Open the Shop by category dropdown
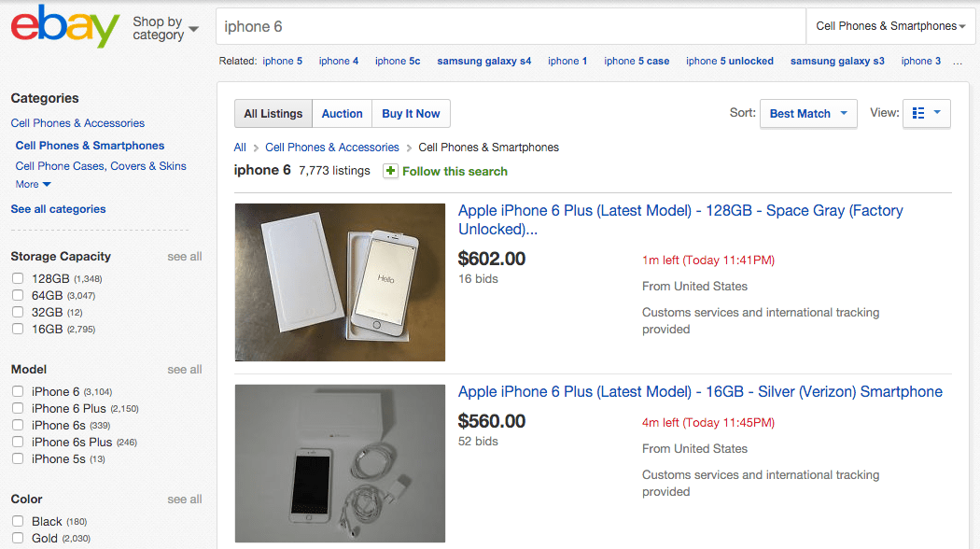The image size is (980, 549). pyautogui.click(x=164, y=26)
